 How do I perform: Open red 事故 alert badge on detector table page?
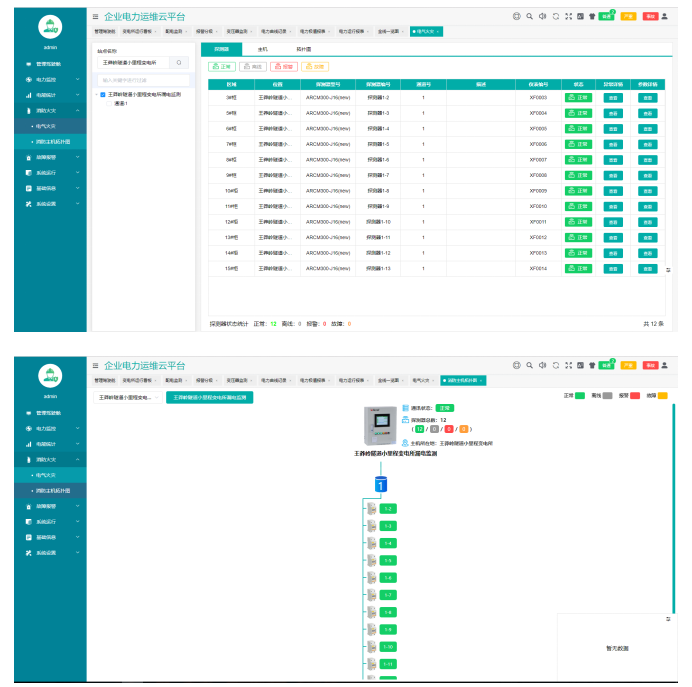tap(650, 16)
